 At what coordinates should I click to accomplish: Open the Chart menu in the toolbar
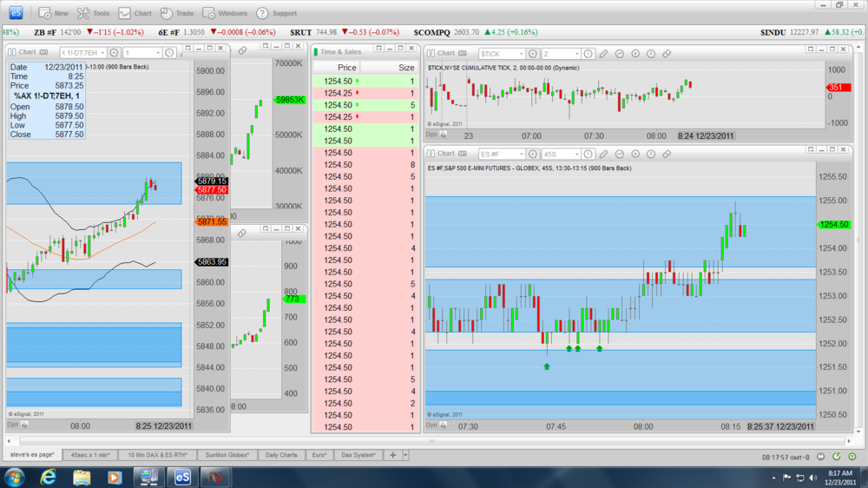click(x=135, y=13)
